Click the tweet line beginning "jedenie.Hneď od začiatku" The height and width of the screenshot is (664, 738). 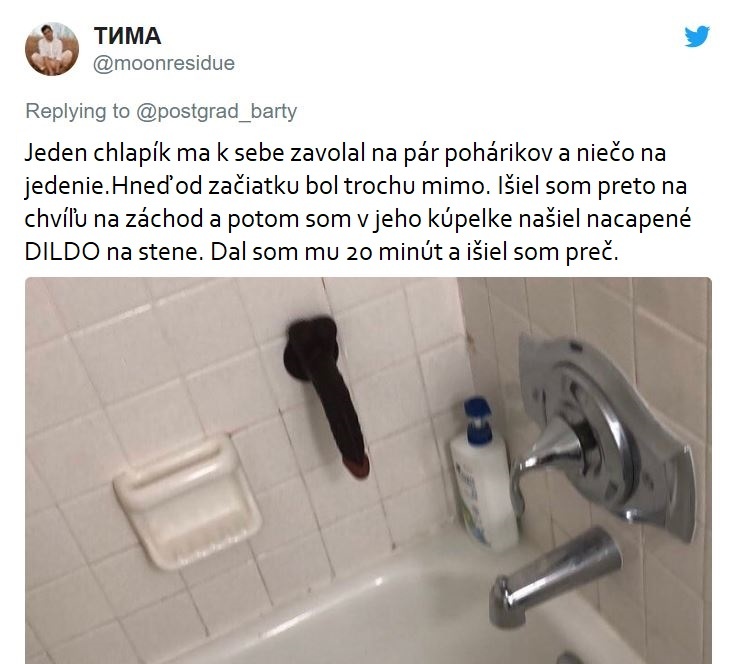(356, 186)
